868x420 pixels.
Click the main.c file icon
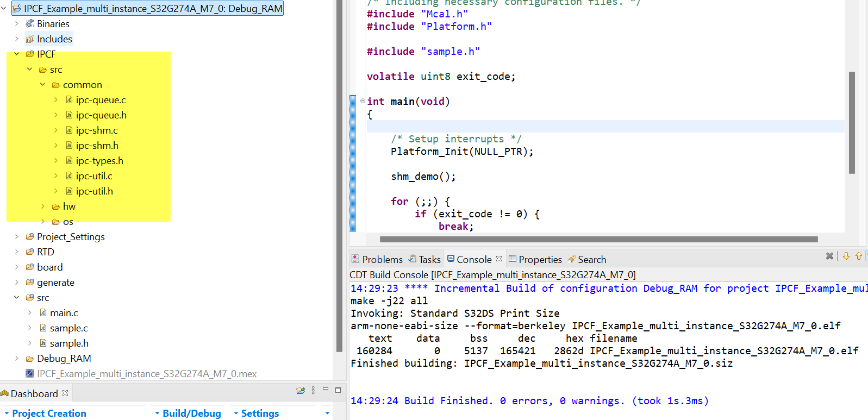(x=43, y=312)
